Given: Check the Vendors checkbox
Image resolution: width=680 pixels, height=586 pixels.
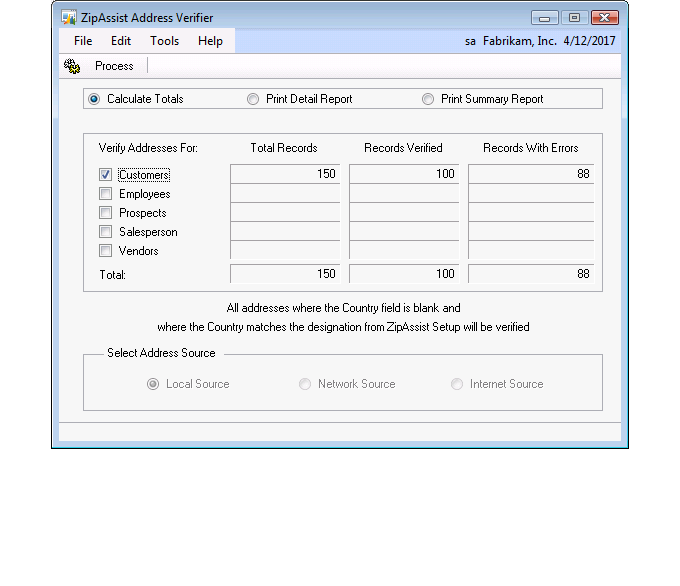Looking at the screenshot, I should (105, 250).
